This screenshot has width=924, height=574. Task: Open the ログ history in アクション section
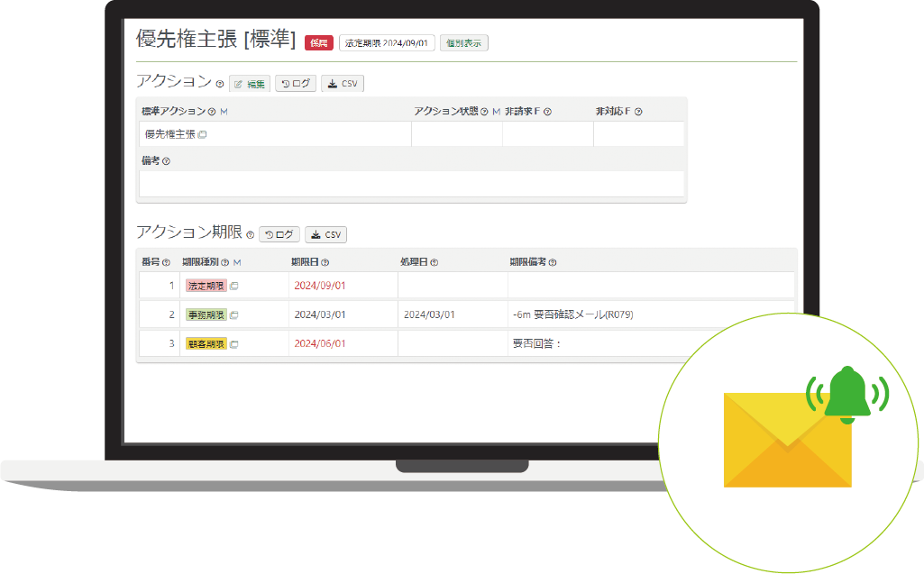pos(296,84)
